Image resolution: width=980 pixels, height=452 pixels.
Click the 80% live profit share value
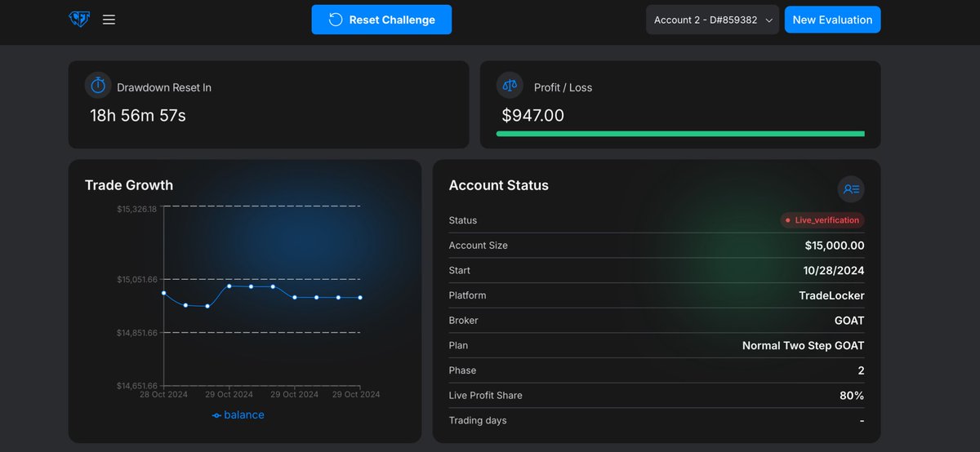[852, 396]
